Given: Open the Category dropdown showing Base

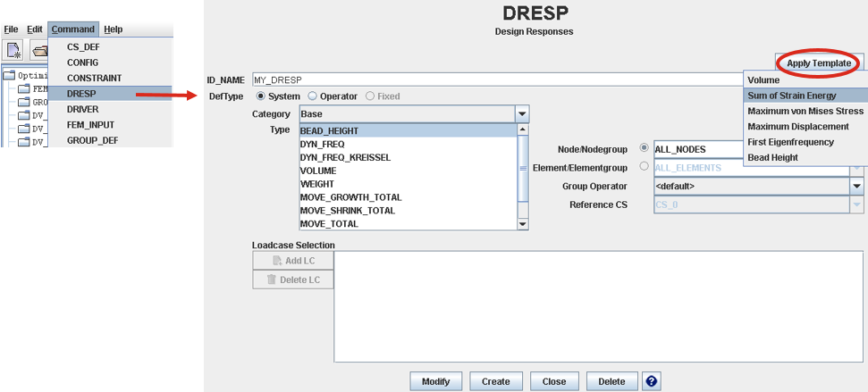Looking at the screenshot, I should click(x=522, y=114).
